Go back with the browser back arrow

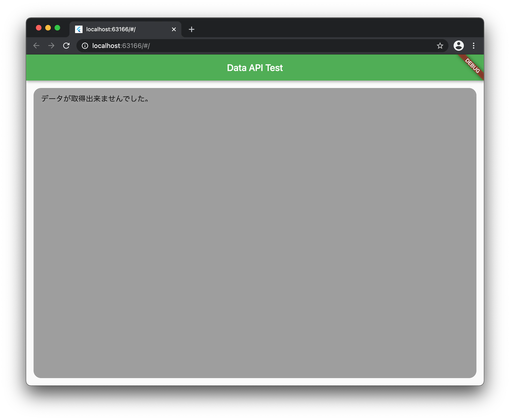(36, 45)
